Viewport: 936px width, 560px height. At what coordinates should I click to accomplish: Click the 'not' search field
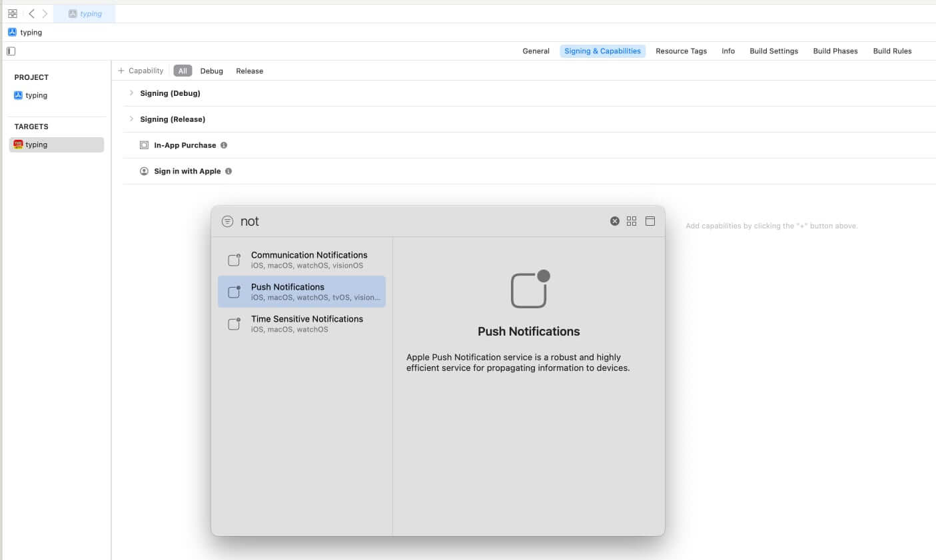tap(420, 221)
